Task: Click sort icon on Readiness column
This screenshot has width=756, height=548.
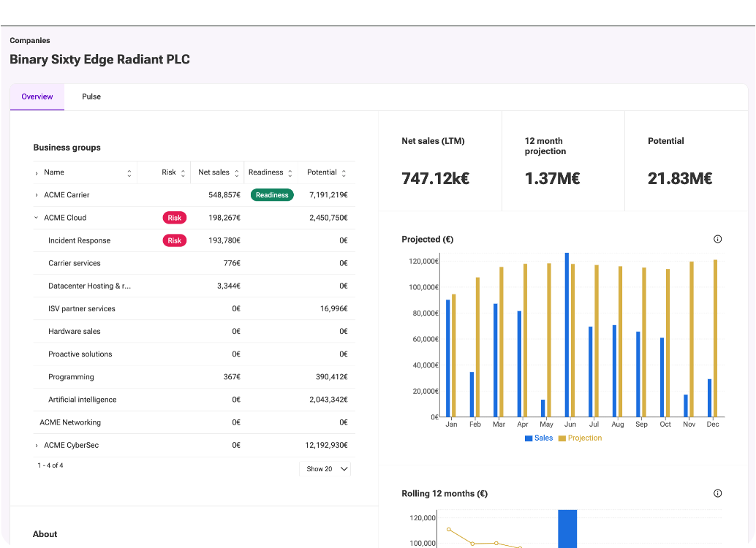Action: (x=290, y=173)
